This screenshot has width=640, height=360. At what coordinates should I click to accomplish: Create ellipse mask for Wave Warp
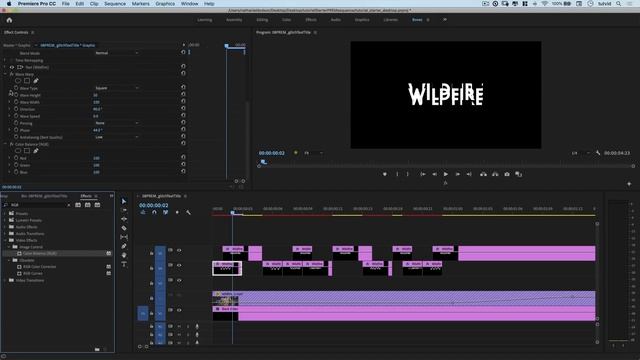click(x=18, y=81)
